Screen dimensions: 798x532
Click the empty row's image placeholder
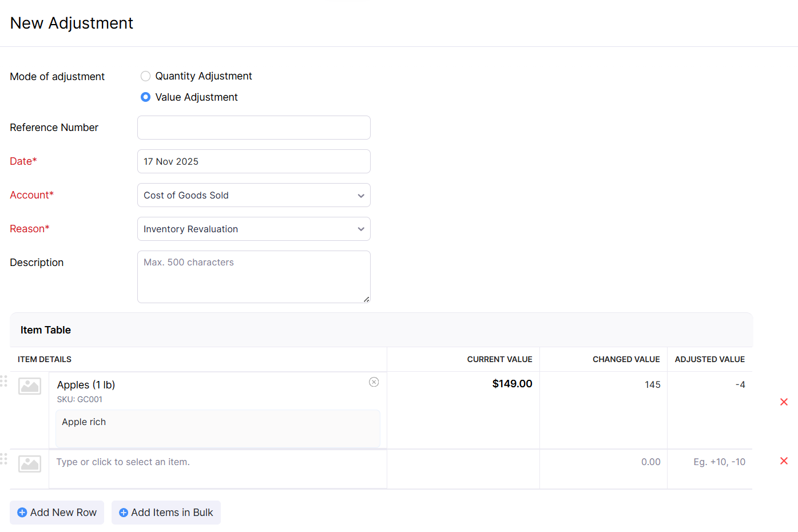(30, 463)
